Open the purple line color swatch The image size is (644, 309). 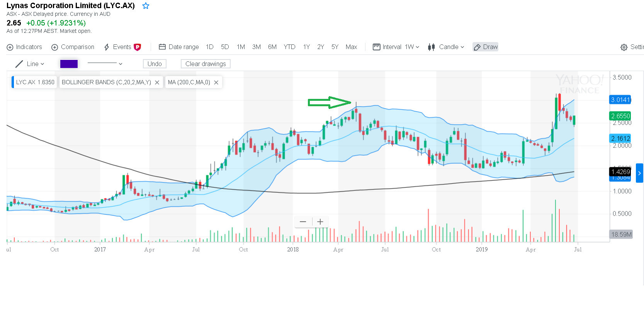click(x=69, y=64)
